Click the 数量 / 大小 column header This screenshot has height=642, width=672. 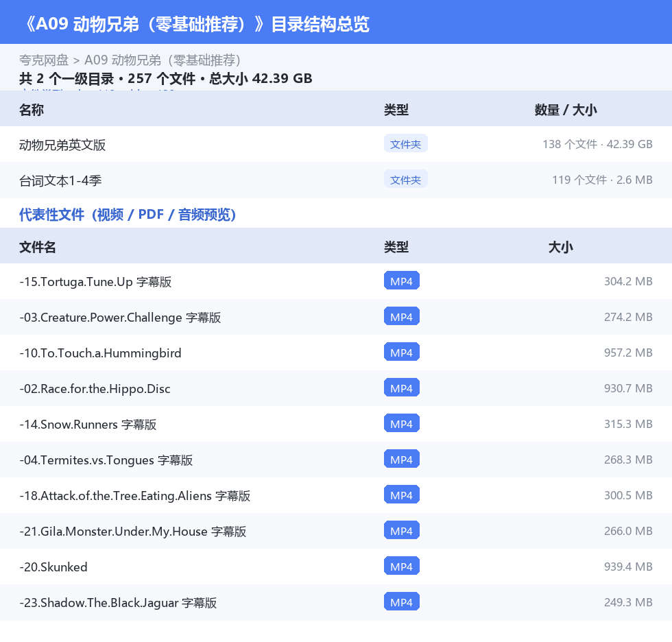(566, 110)
